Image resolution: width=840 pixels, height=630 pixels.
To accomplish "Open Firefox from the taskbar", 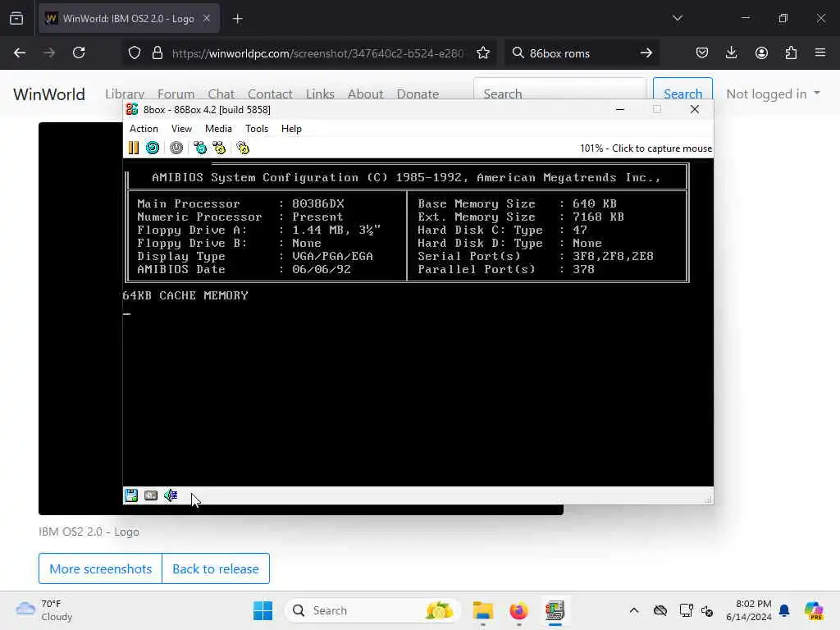I will tap(518, 610).
